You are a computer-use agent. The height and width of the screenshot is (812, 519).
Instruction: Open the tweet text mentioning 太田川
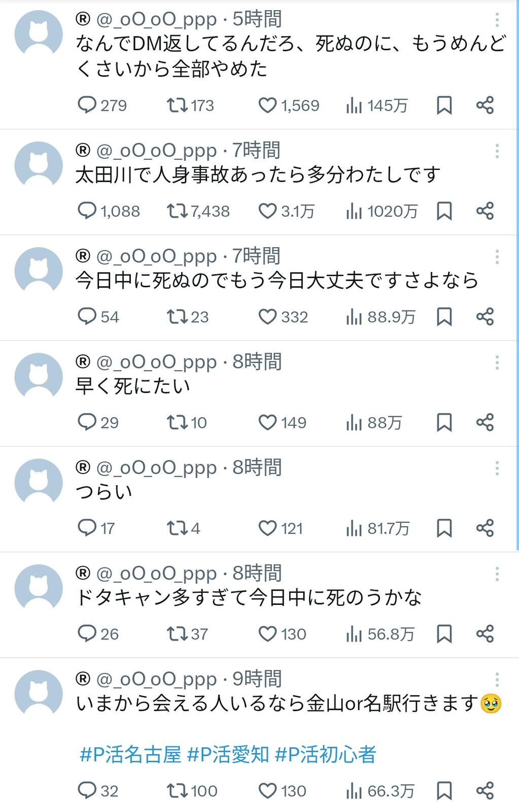tap(258, 175)
